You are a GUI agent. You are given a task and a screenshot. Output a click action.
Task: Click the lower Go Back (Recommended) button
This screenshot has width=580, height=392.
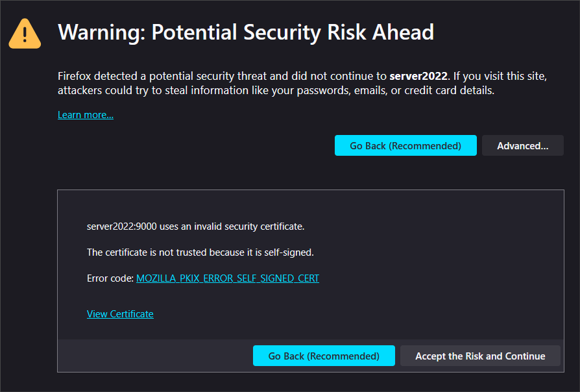tap(324, 356)
